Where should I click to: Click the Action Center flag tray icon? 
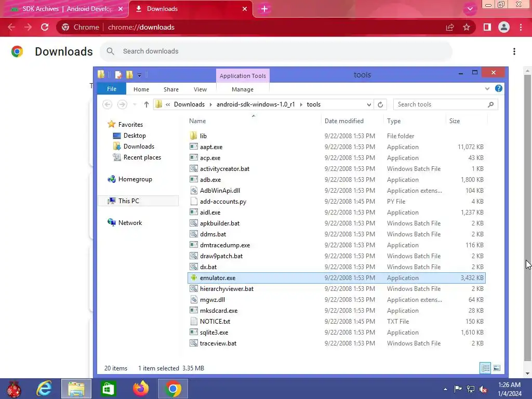[458, 389]
